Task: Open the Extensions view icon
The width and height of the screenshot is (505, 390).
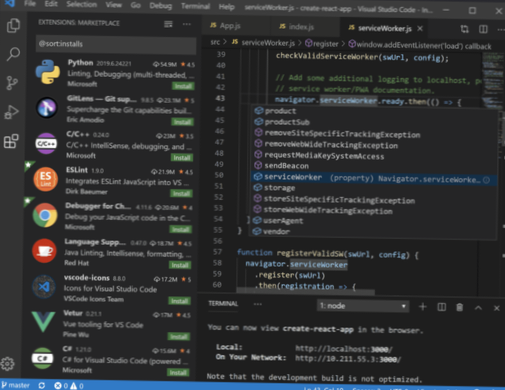Action: 11,141
